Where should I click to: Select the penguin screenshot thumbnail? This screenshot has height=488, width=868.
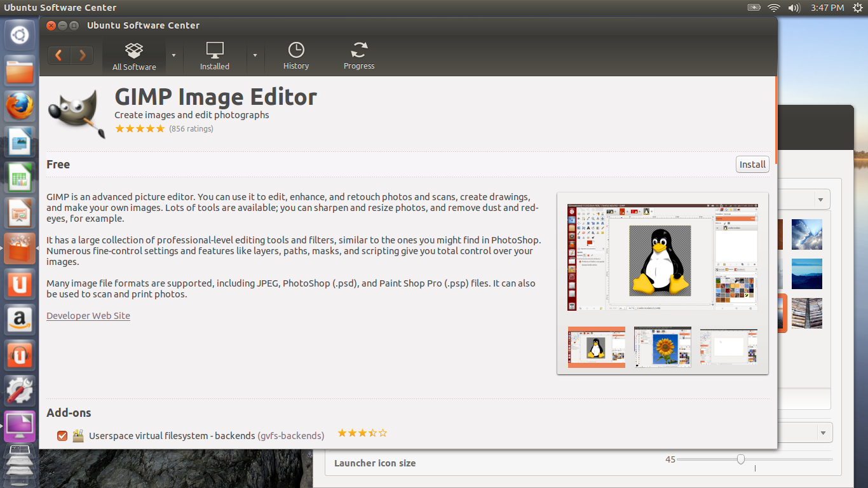pos(597,347)
